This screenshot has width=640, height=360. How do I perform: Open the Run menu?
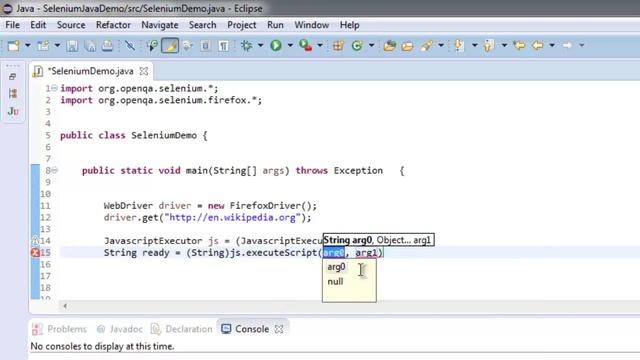275,25
